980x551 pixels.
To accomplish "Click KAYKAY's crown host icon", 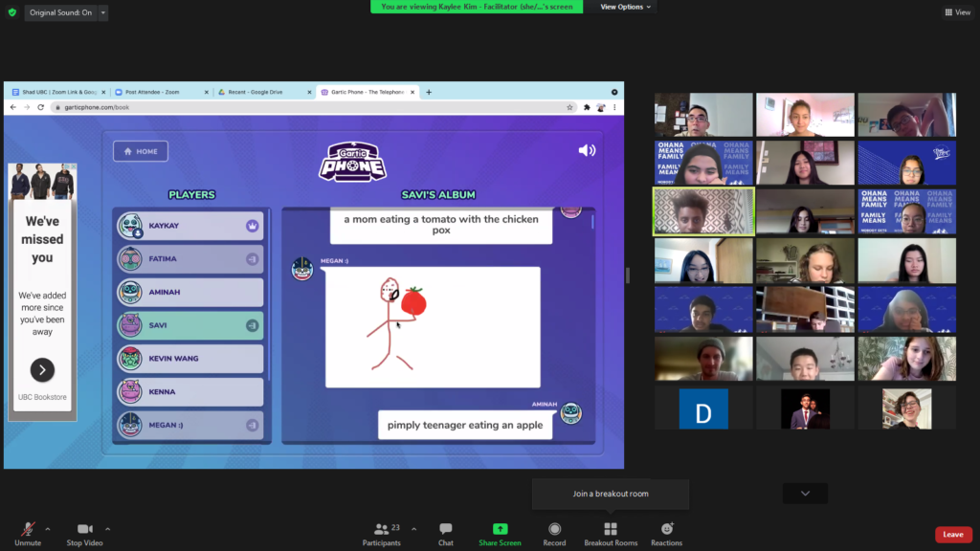I will (x=253, y=226).
